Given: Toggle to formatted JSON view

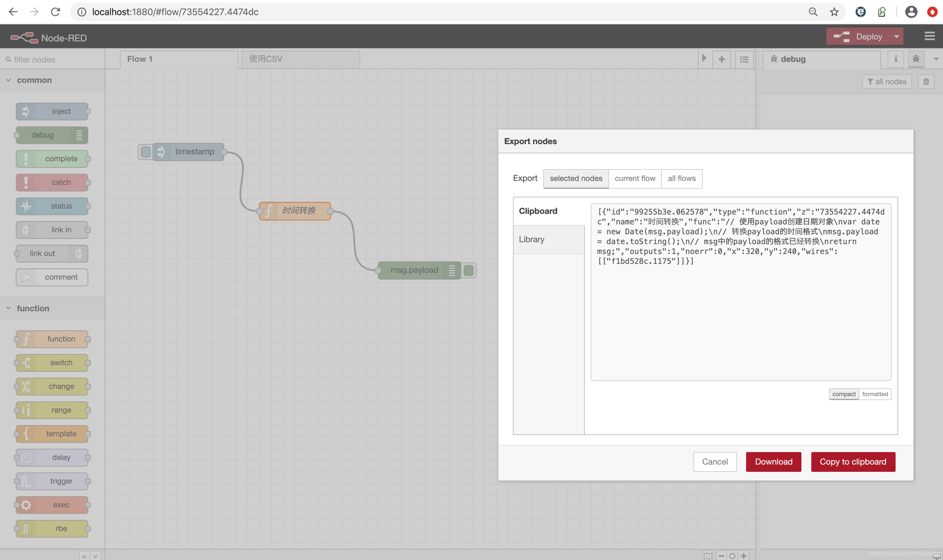Looking at the screenshot, I should click(875, 393).
